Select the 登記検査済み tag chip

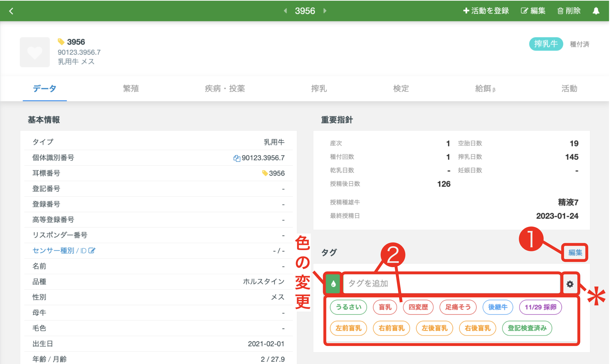(527, 328)
